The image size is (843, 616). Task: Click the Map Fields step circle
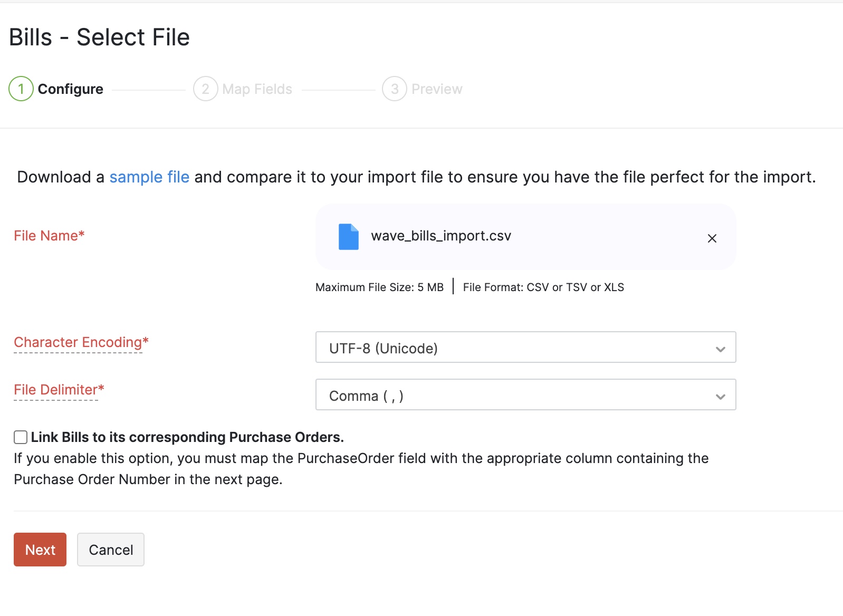tap(206, 89)
